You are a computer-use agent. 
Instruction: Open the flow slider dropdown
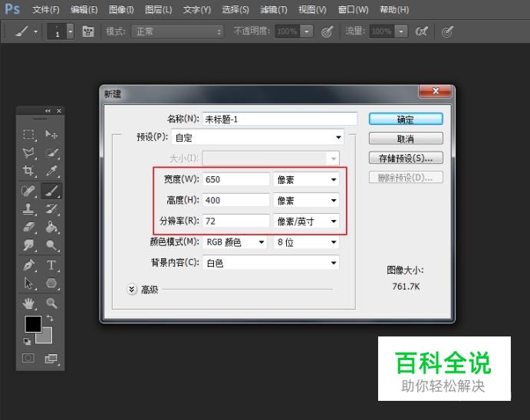click(x=401, y=31)
